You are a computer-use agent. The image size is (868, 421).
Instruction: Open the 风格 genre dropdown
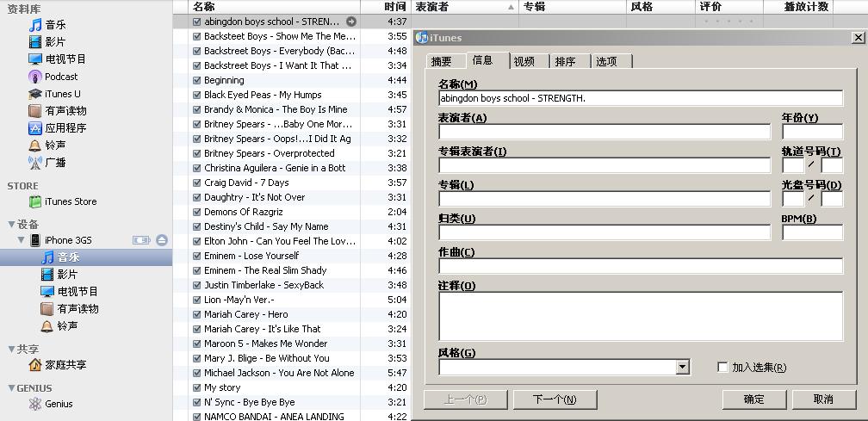tap(682, 368)
